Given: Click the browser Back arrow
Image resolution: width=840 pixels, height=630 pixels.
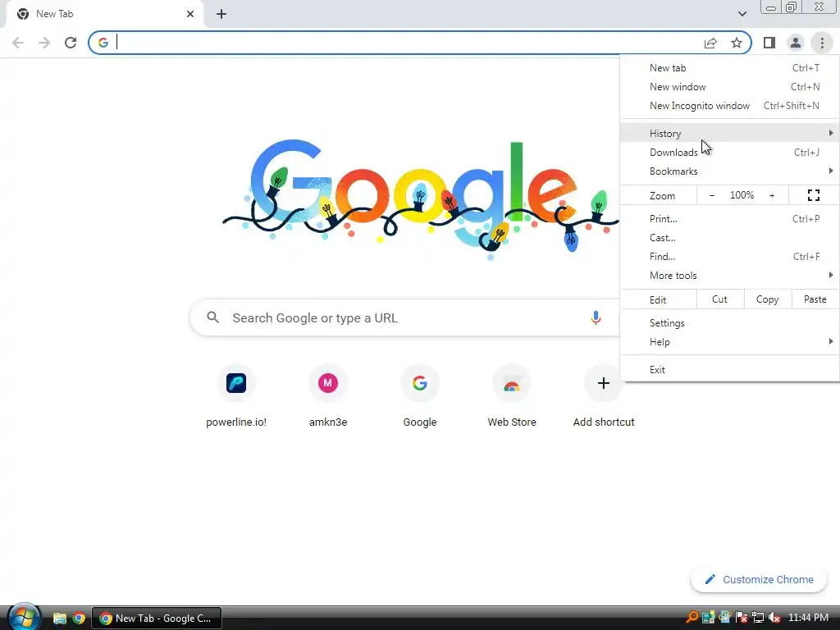Looking at the screenshot, I should 18,43.
